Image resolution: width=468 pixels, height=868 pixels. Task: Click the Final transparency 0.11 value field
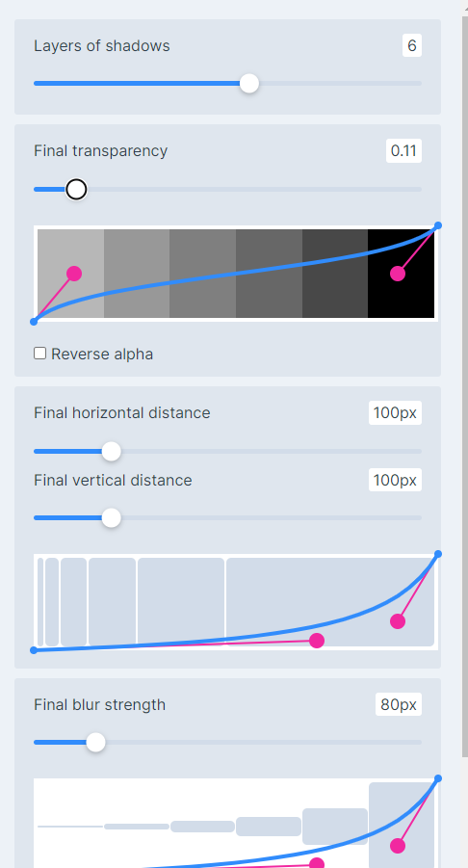403,151
